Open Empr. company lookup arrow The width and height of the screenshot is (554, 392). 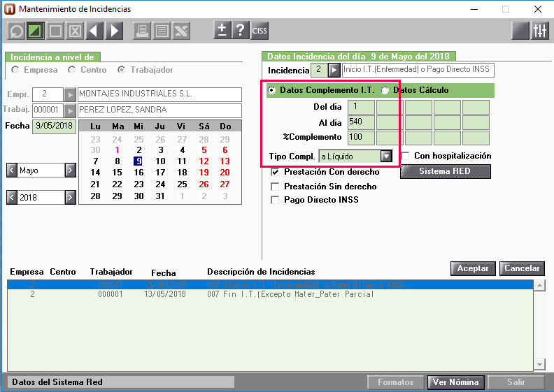pos(70,94)
